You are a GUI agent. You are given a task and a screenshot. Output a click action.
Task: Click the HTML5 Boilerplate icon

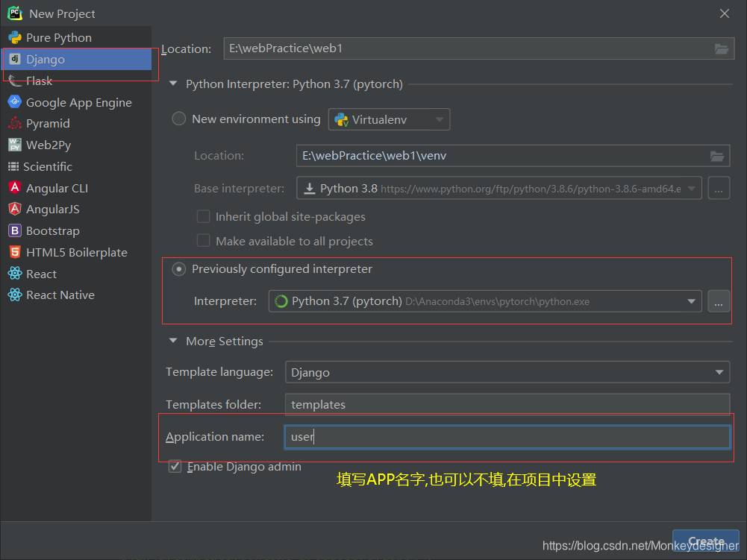(x=15, y=252)
